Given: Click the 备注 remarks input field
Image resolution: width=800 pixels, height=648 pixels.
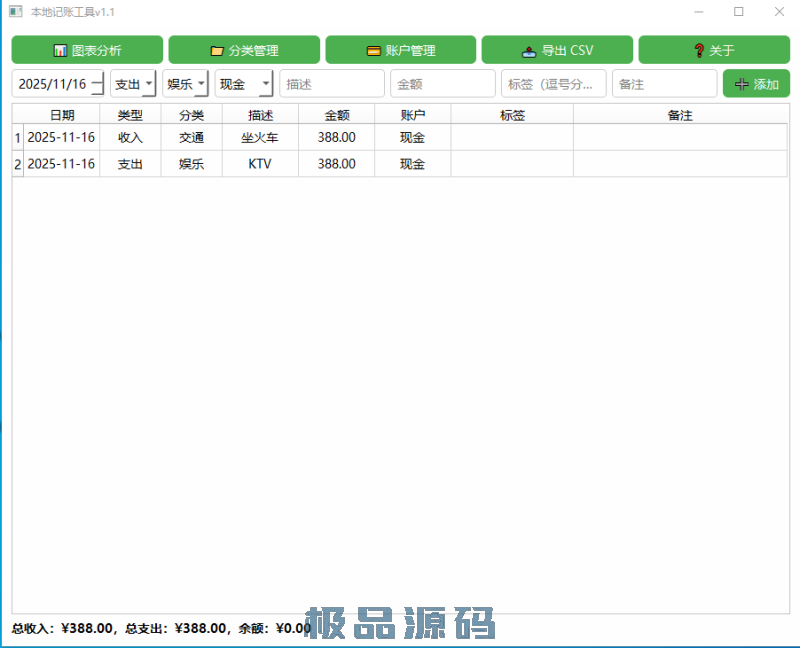Looking at the screenshot, I should 664,84.
